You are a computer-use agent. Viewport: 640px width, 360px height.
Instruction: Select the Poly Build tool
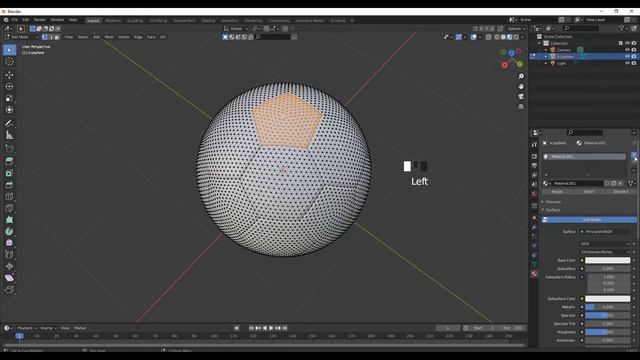tap(9, 220)
